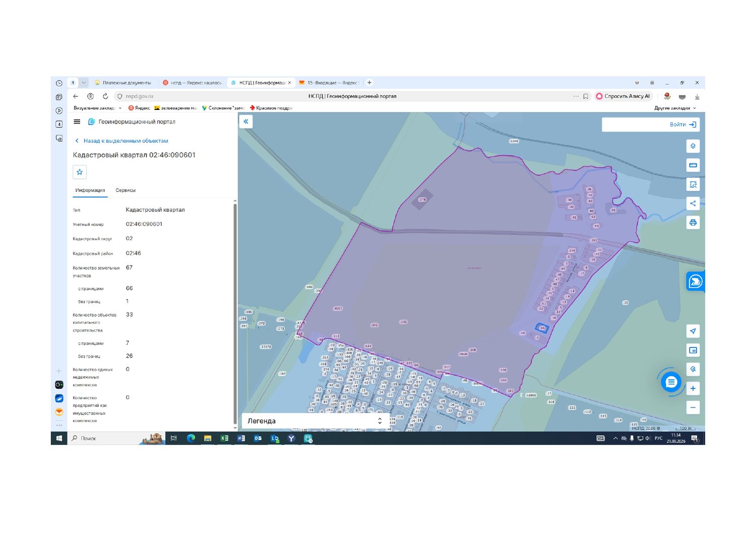Open browser downloads icon
Image resolution: width=756 pixels, height=535 pixels.
click(x=697, y=96)
